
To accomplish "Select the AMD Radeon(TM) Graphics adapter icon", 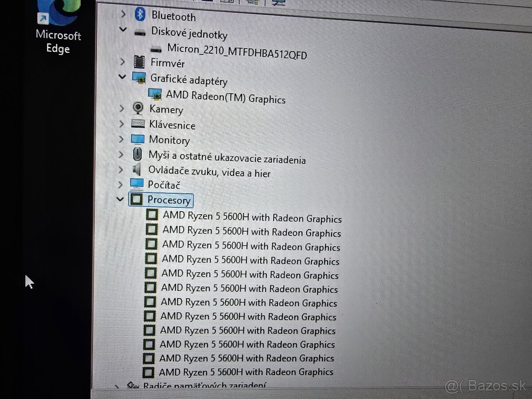I will click(155, 94).
